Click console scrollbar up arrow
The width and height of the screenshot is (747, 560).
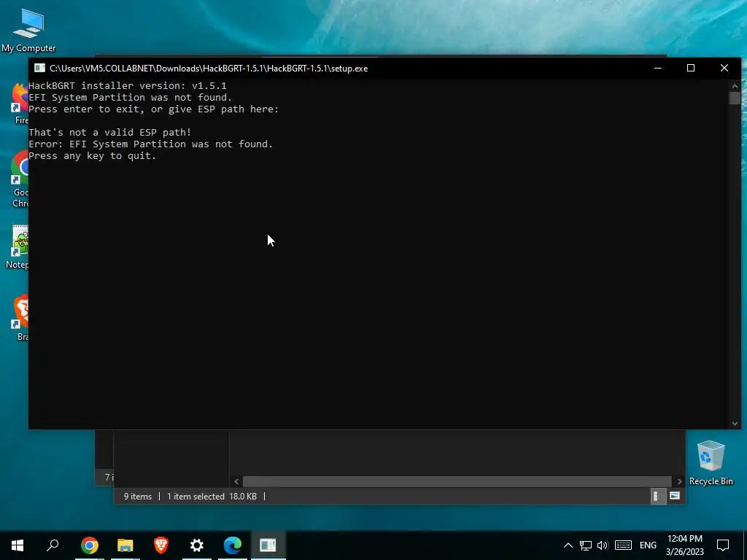(x=735, y=86)
